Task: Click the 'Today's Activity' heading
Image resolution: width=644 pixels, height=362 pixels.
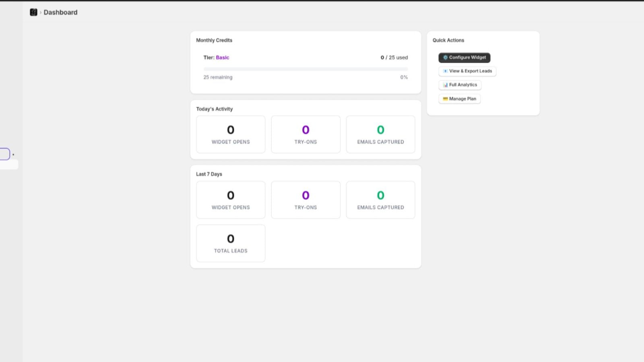Action: pos(215,109)
